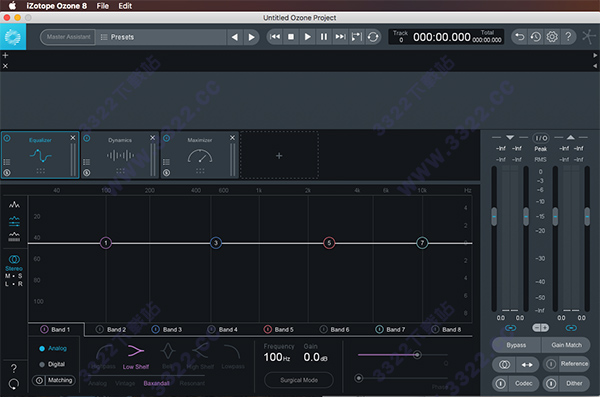Open the File menu
The image size is (600, 397).
pyautogui.click(x=103, y=6)
